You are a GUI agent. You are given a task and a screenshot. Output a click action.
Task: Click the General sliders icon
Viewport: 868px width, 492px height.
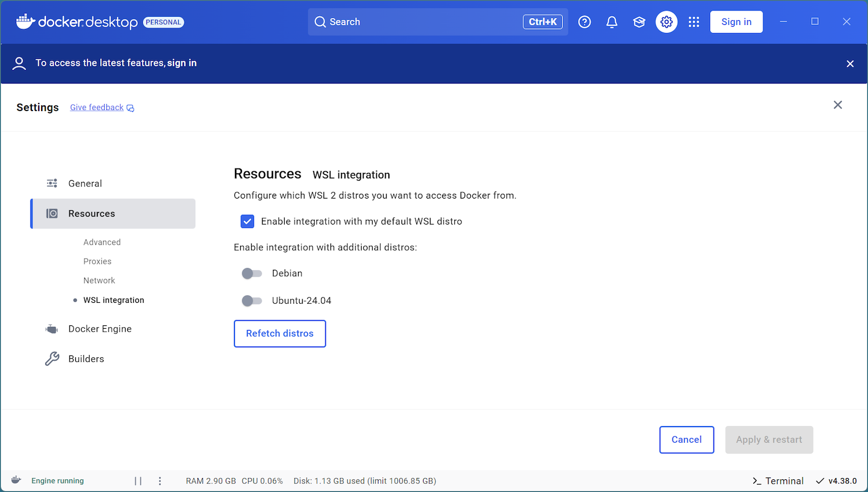[x=52, y=183]
